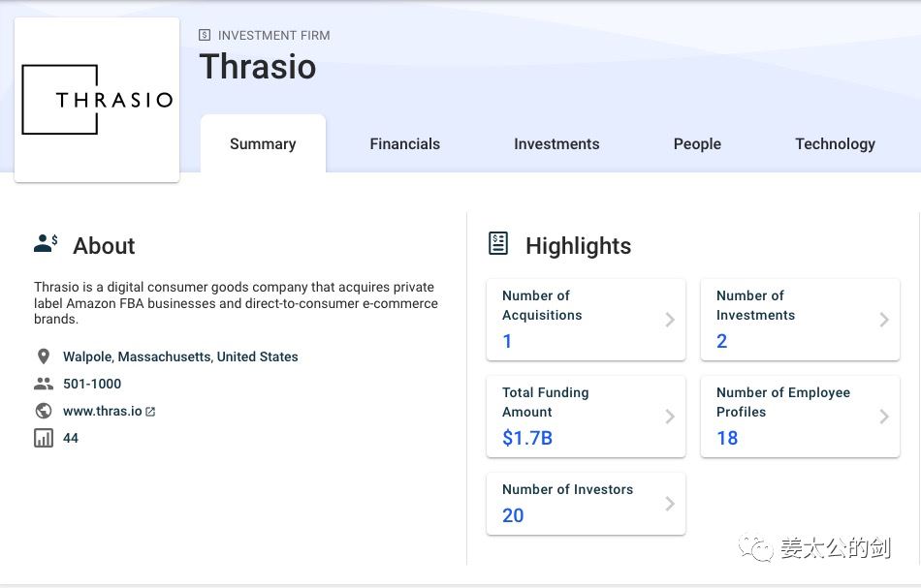View the Technology tab

click(835, 143)
